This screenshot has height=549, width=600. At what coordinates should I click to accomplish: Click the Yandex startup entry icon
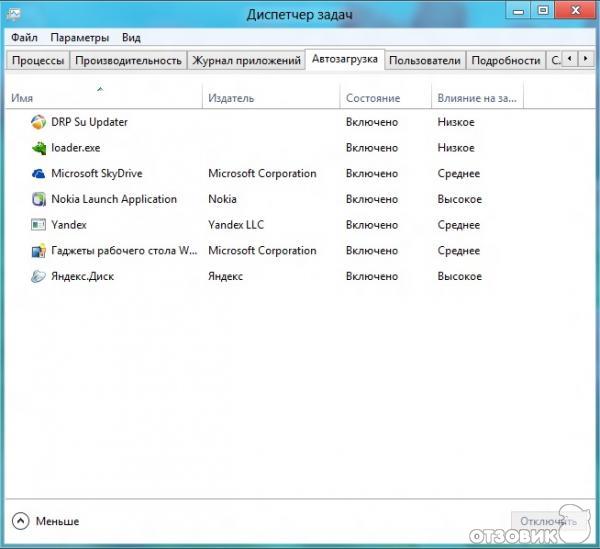(38, 225)
